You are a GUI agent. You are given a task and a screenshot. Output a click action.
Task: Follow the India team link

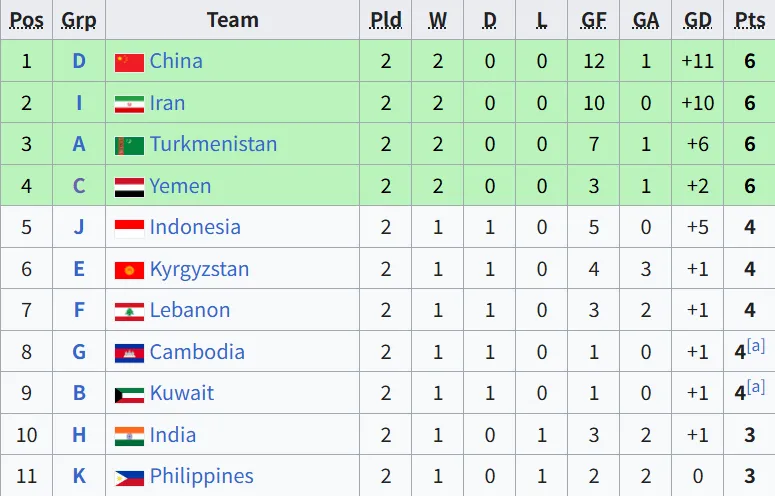coord(172,435)
